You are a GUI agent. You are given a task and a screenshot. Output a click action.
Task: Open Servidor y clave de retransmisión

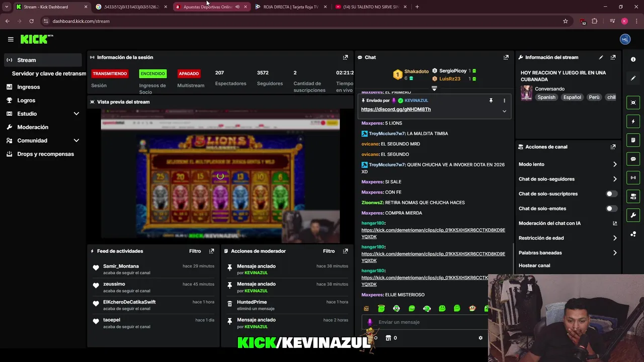(49, 73)
